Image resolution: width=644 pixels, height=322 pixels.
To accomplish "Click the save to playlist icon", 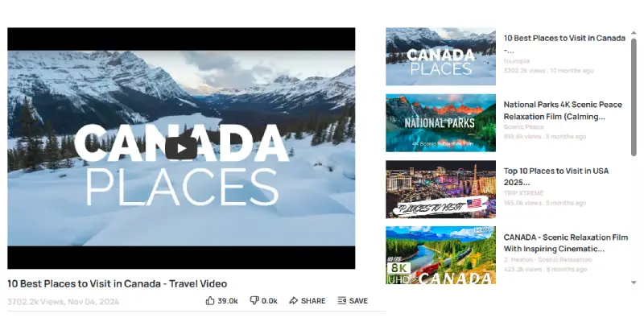I will tap(341, 300).
